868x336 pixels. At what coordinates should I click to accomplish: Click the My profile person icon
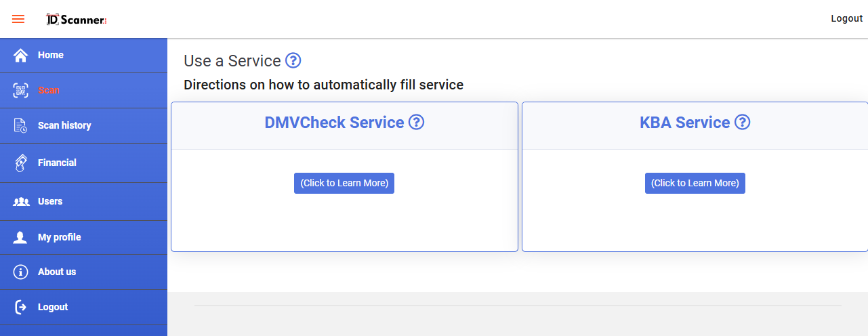[x=20, y=237]
